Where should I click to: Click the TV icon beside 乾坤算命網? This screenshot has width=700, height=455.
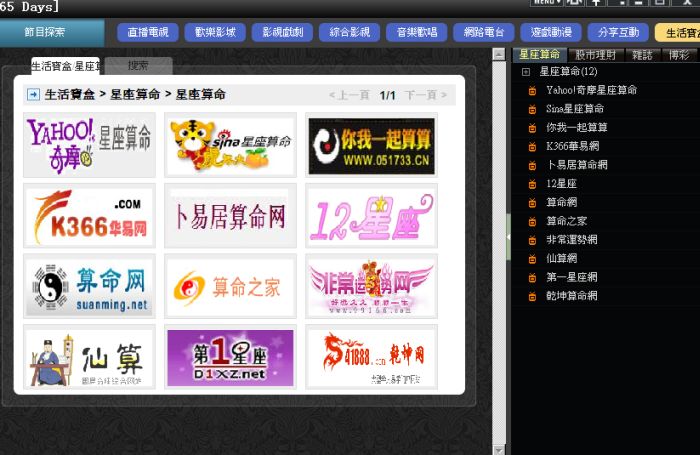pyautogui.click(x=532, y=296)
